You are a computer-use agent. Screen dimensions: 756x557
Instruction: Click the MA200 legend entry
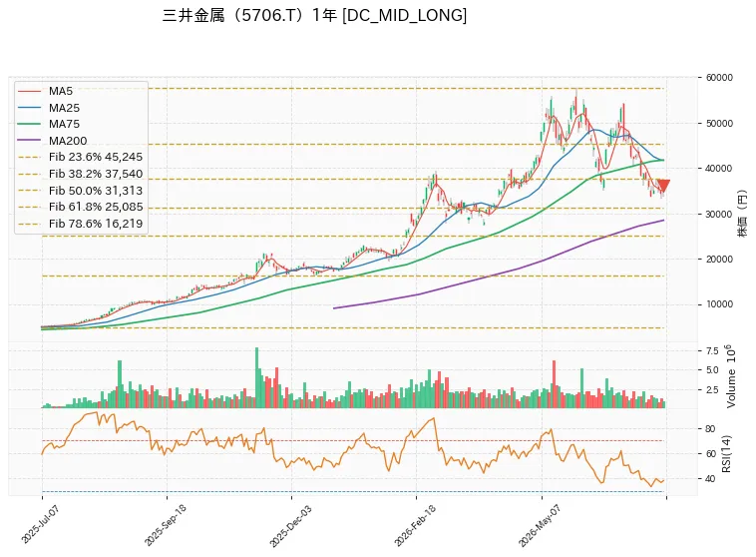coord(68,141)
